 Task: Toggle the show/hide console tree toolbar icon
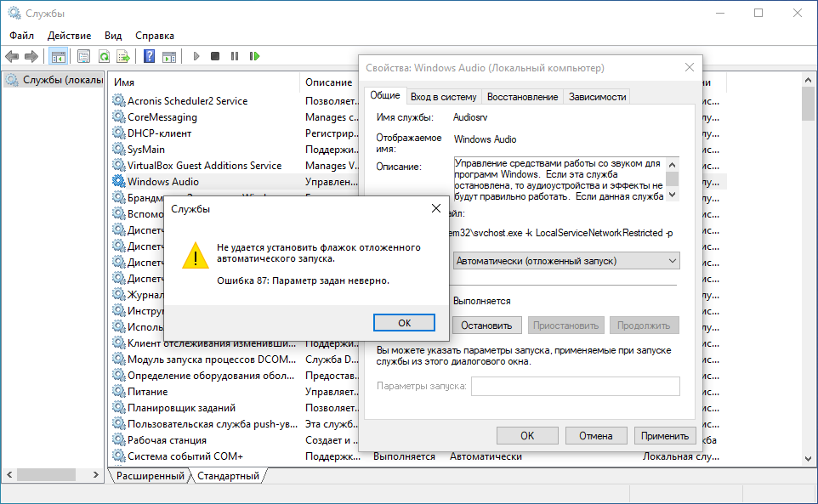58,56
